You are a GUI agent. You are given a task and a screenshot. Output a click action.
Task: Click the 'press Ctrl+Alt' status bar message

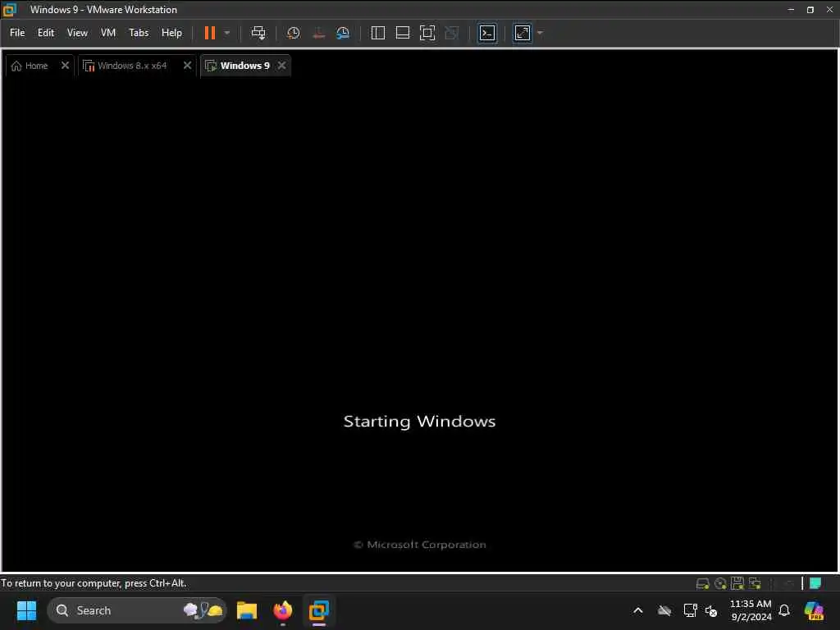(x=94, y=583)
